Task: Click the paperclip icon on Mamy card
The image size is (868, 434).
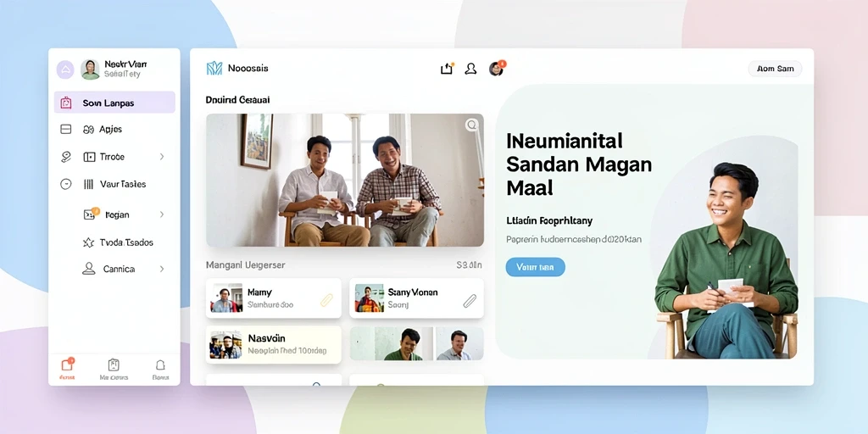Action: tap(326, 300)
